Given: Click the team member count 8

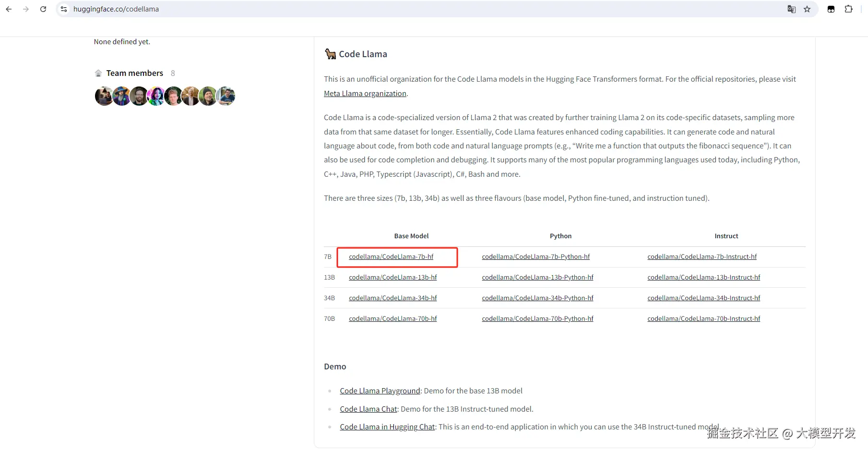Looking at the screenshot, I should click(x=173, y=73).
